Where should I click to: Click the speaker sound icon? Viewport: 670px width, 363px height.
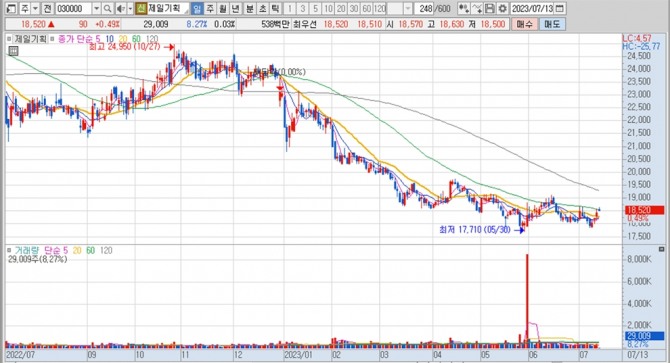121,8
